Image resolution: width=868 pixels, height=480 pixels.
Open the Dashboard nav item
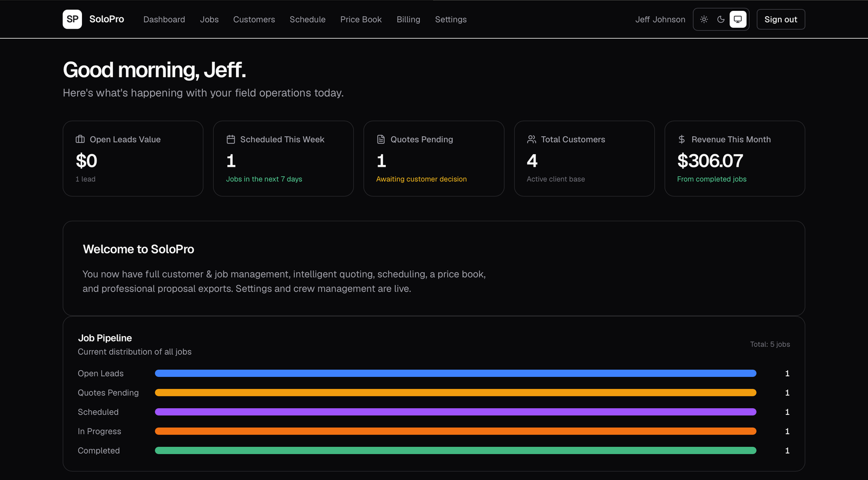164,20
